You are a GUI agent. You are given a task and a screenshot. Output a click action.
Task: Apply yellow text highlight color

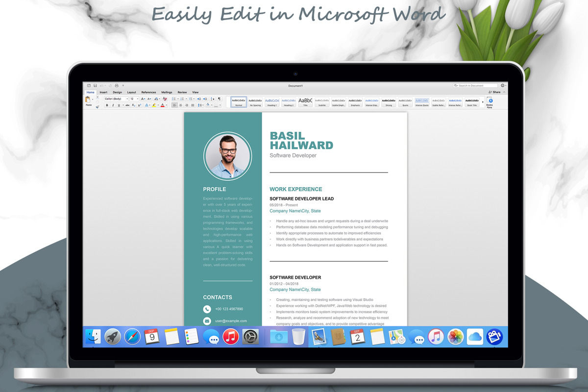pyautogui.click(x=154, y=105)
